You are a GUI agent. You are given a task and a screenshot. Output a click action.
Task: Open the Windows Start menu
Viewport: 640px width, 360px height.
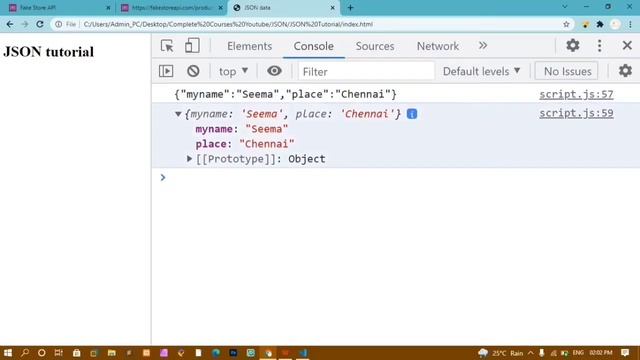(x=8, y=353)
